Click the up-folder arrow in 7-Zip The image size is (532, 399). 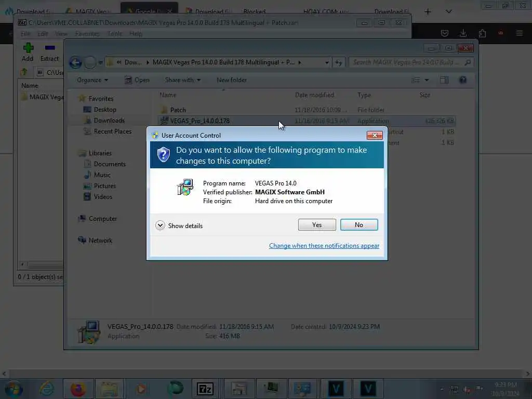pyautogui.click(x=24, y=72)
